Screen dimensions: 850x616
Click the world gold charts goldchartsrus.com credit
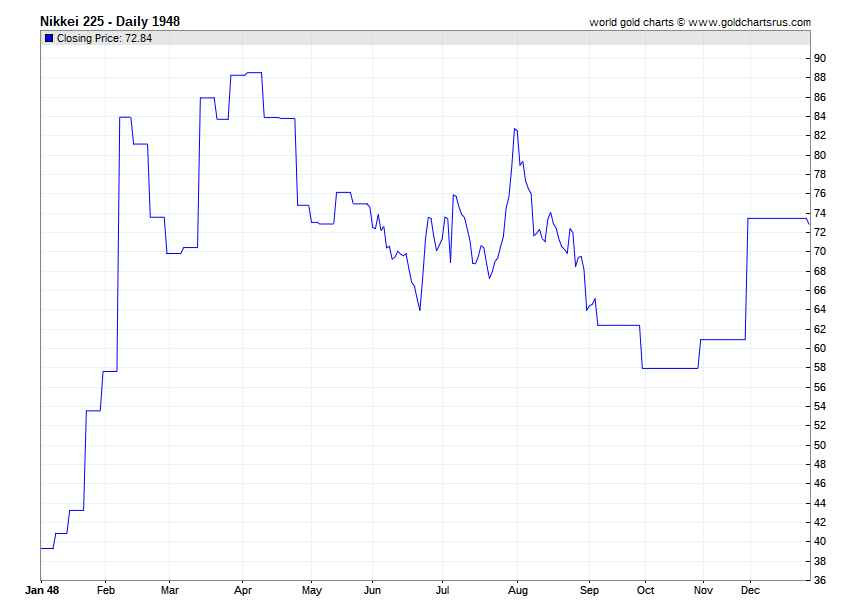pyautogui.click(x=700, y=22)
